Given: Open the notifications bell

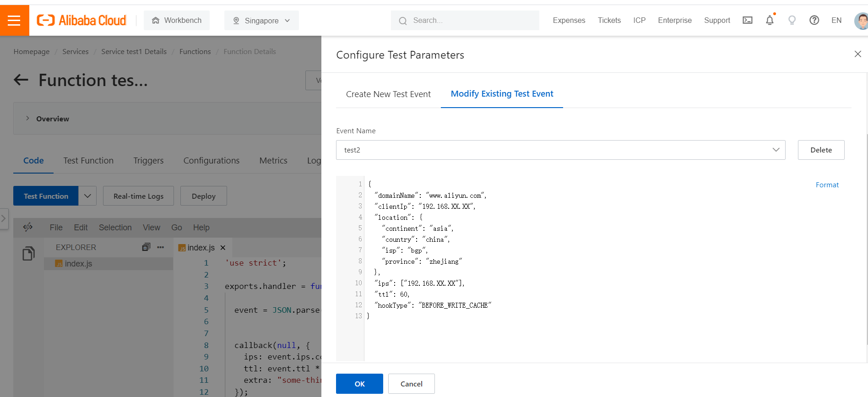Looking at the screenshot, I should coord(770,20).
